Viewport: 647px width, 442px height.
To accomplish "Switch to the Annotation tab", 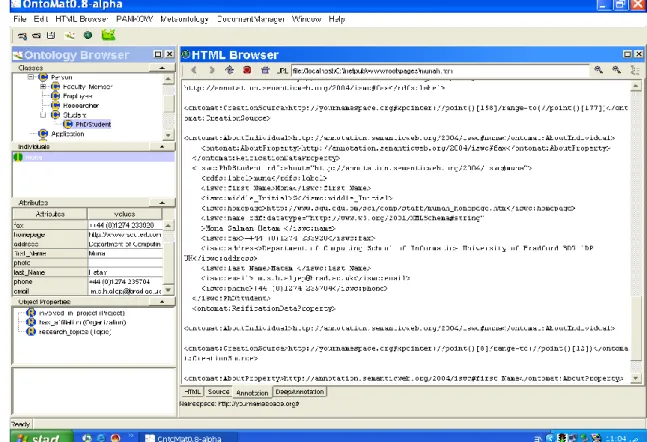I will (252, 392).
